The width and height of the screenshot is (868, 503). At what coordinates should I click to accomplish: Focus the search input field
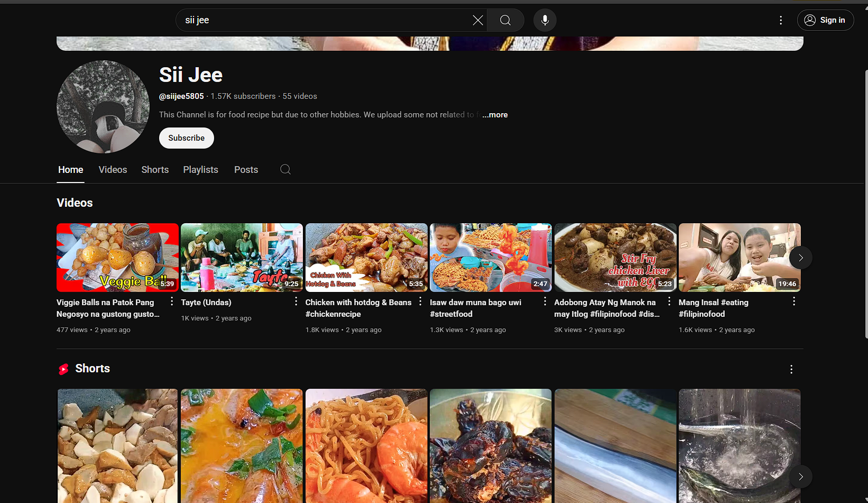pos(322,20)
